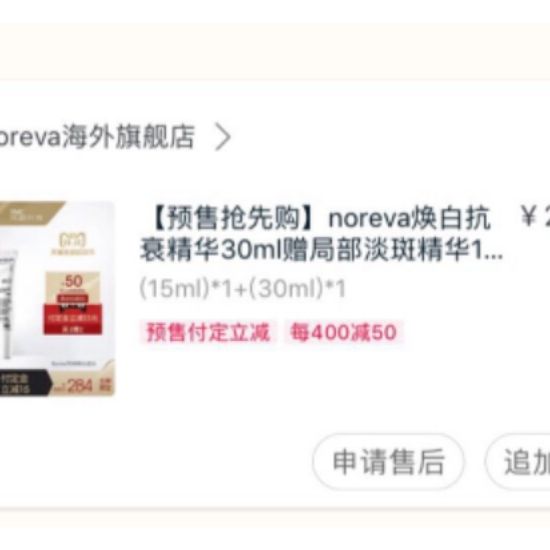This screenshot has height=550, width=550.
Task: Tap the gold corner ribbon of the thumbnail
Action: click(x=30, y=213)
